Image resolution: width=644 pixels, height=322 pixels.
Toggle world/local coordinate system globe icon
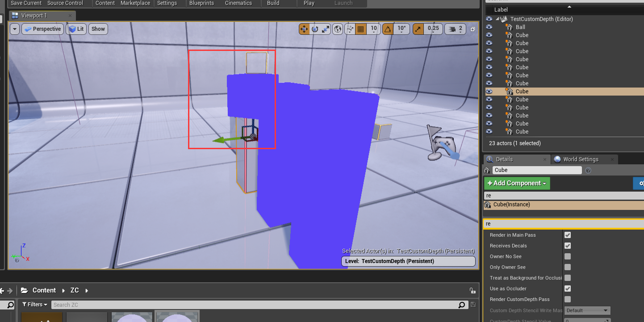click(338, 29)
